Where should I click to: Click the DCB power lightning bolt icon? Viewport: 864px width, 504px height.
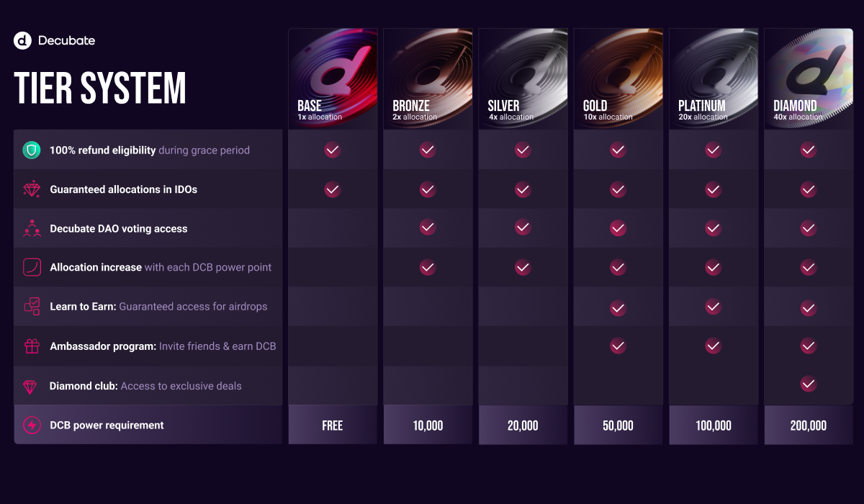tap(32, 426)
